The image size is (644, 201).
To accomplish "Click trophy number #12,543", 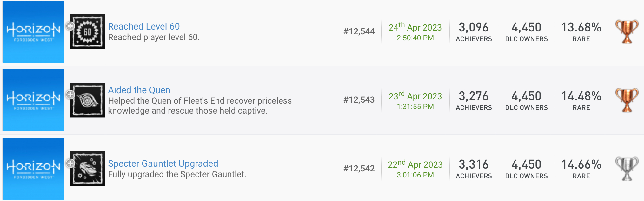I will point(359,100).
